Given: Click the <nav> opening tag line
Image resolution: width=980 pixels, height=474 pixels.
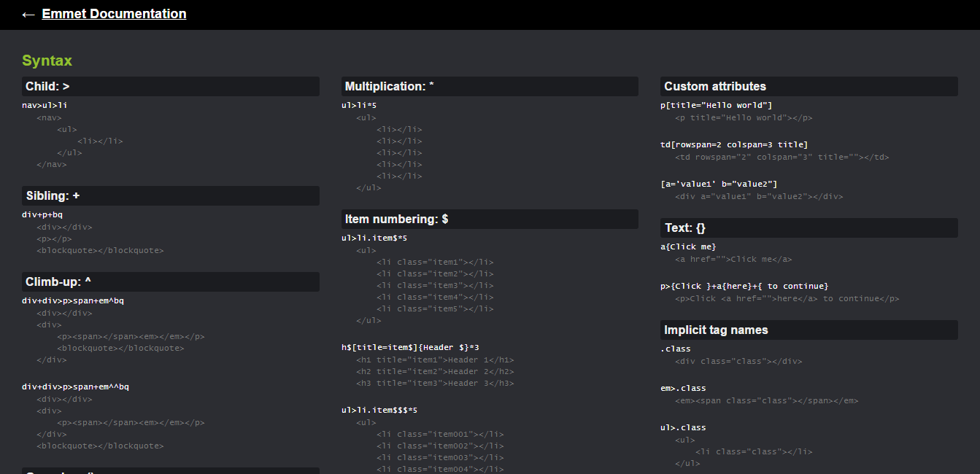Looking at the screenshot, I should pyautogui.click(x=49, y=117).
